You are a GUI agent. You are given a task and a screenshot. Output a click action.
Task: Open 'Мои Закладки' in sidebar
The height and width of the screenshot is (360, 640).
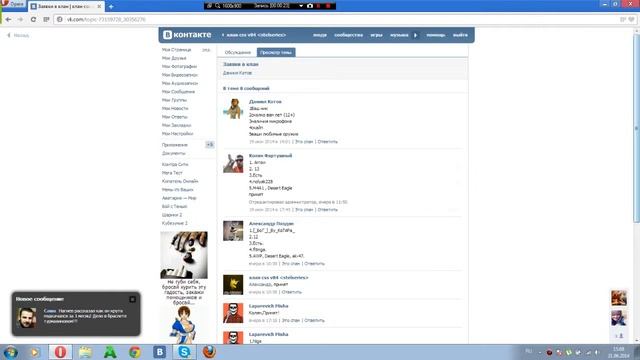tap(176, 125)
